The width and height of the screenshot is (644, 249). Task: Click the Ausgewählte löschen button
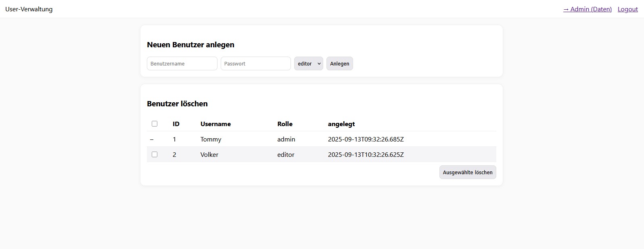pos(467,172)
